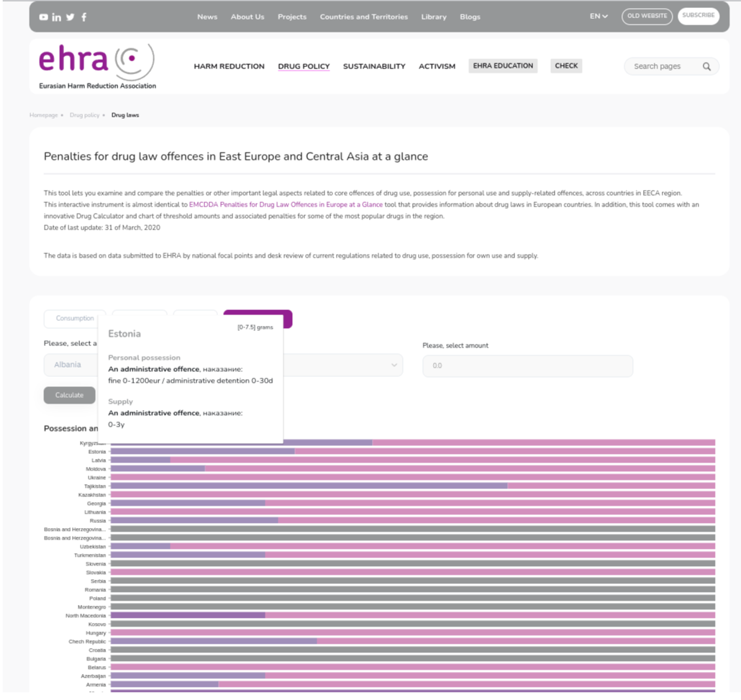Click the EHRA logo
Viewport: 741px width, 700px height.
[x=96, y=66]
